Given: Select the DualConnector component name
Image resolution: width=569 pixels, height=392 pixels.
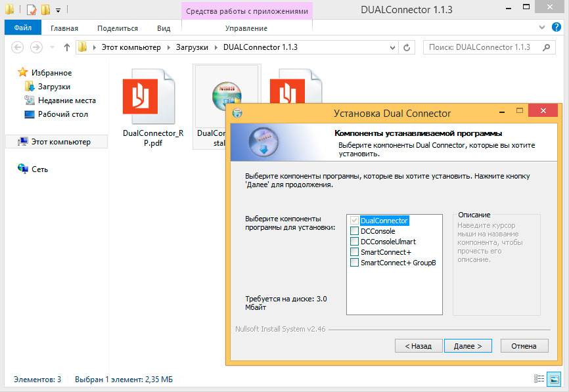Looking at the screenshot, I should [x=384, y=221].
